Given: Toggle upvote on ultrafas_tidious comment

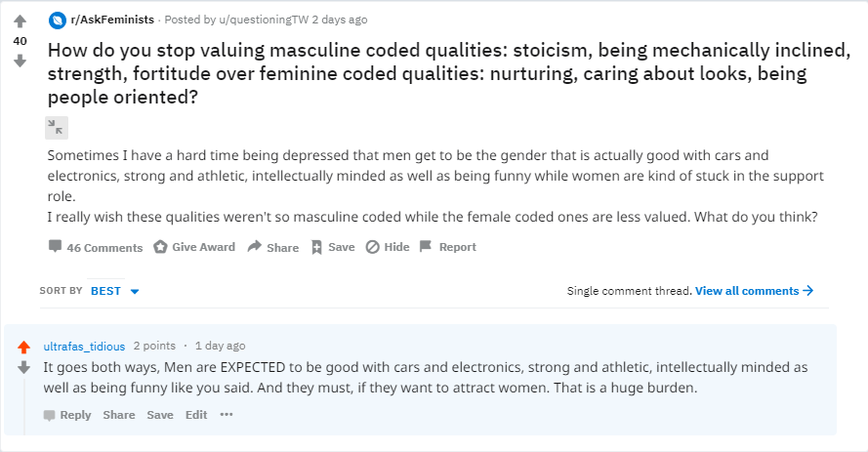Looking at the screenshot, I should coord(23,348).
